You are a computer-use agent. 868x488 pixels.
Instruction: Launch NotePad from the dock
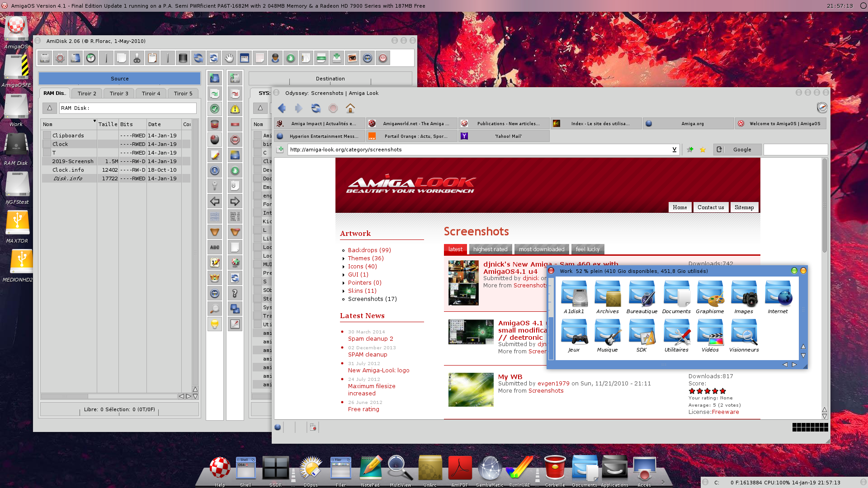[x=370, y=469]
